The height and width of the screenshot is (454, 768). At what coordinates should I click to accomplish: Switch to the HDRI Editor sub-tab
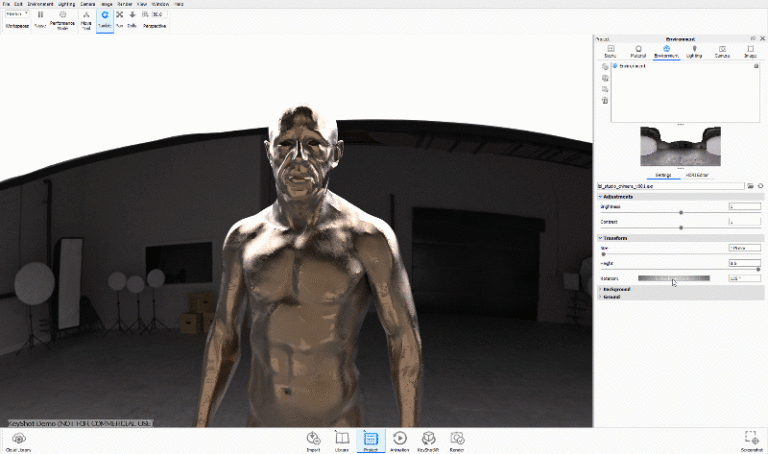point(696,175)
